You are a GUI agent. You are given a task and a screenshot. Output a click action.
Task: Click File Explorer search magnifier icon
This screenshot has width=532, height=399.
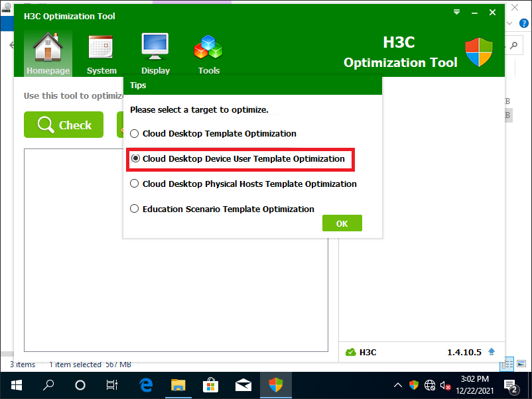[x=514, y=45]
